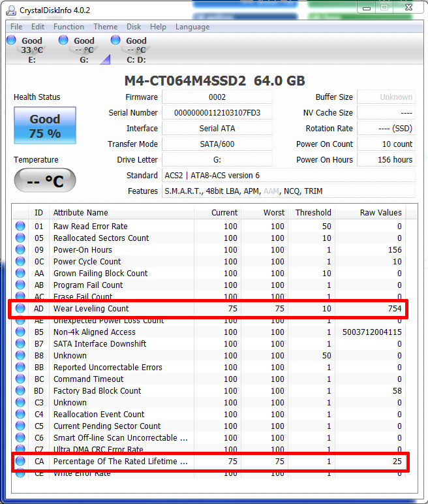The width and height of the screenshot is (428, 504).
Task: Click the Power On Hours value 156 hours
Action: (x=386, y=160)
